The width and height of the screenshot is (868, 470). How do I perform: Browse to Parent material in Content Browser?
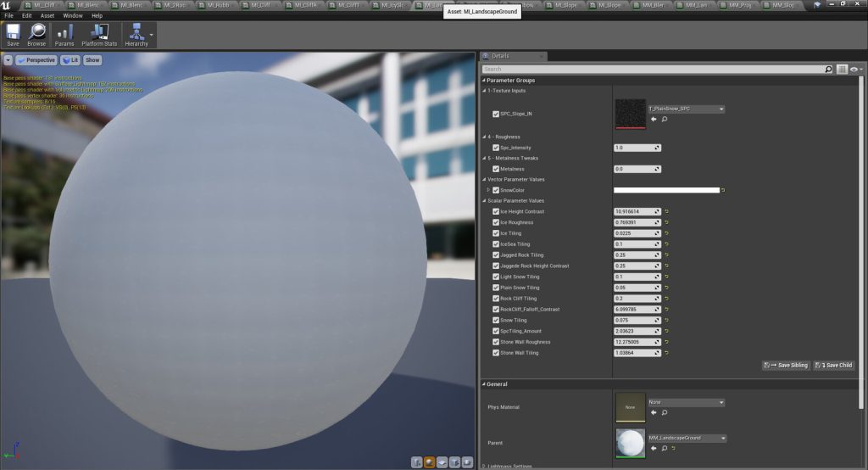click(664, 448)
